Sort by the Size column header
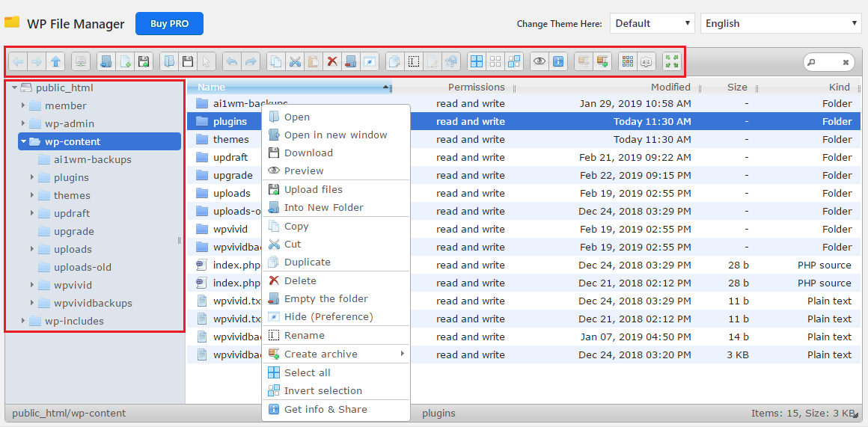This screenshot has height=427, width=868. 729,87
